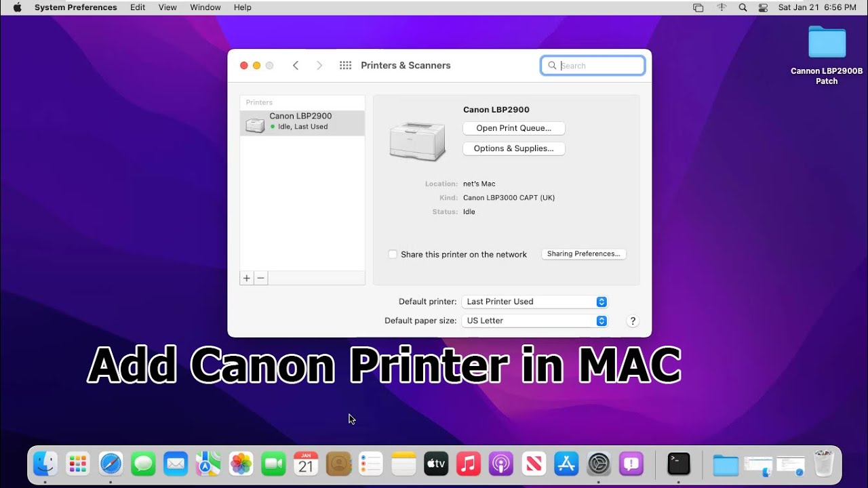
Task: Open Trash from the Dock
Action: [823, 464]
